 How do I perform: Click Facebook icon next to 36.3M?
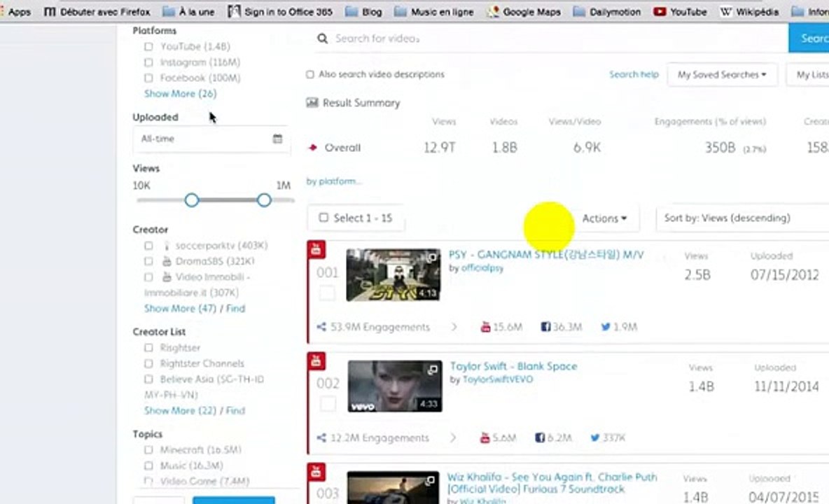545,327
